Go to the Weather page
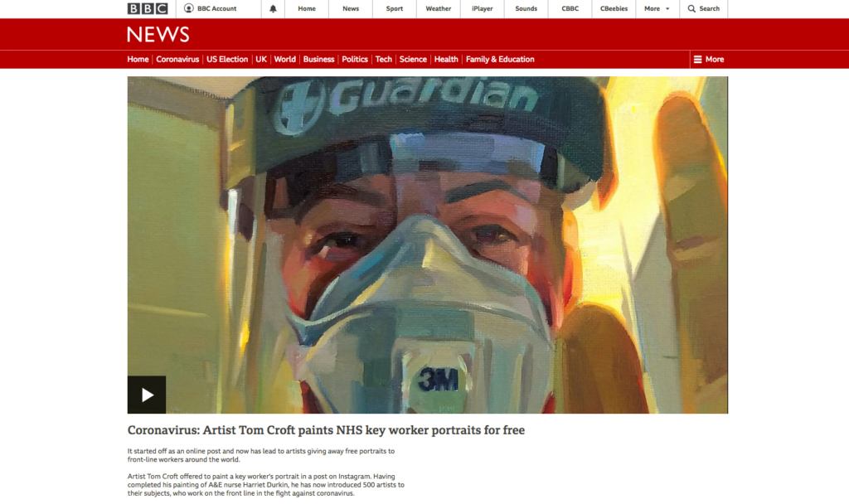The width and height of the screenshot is (849, 504). 438,8
